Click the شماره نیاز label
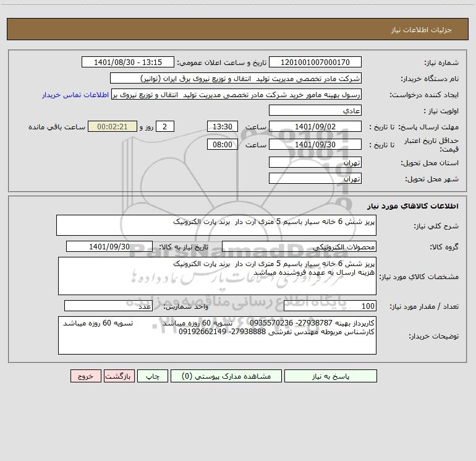476x461 pixels. click(441, 62)
